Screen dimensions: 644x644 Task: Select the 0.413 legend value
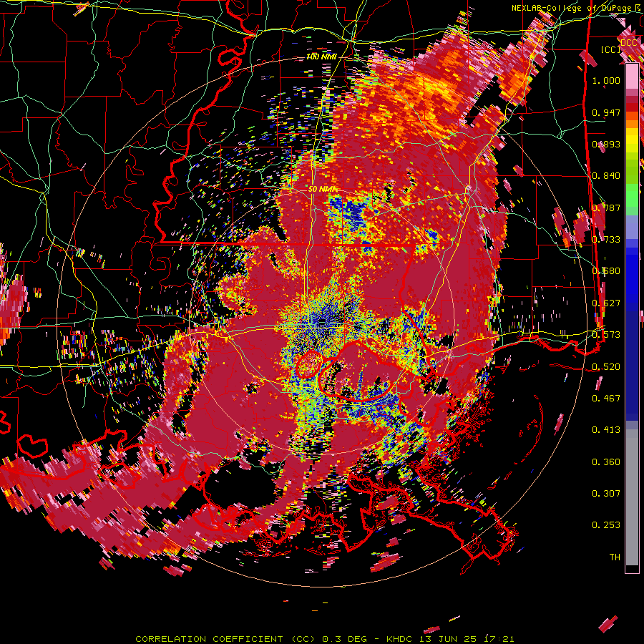pos(606,430)
